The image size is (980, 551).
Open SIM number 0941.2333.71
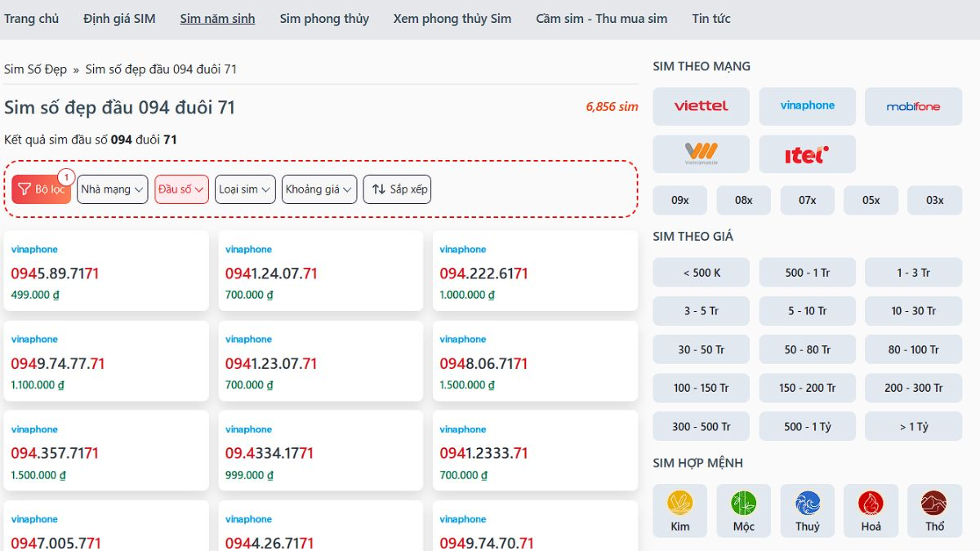click(484, 453)
